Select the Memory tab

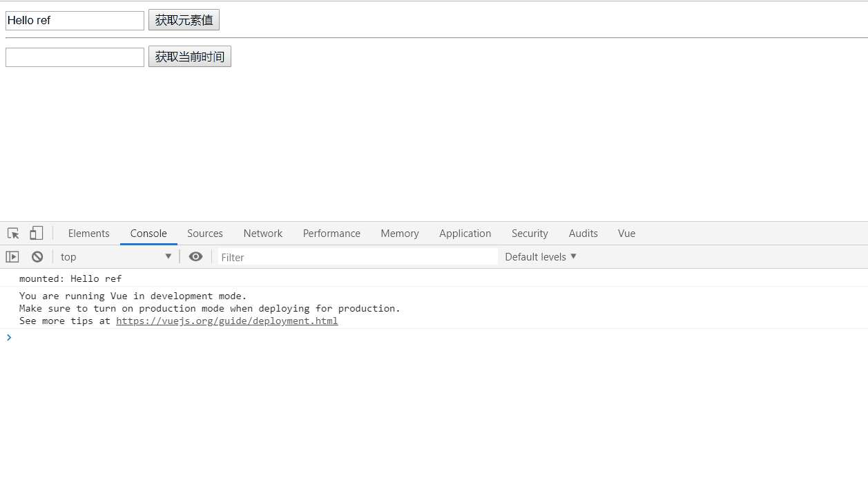(x=400, y=234)
